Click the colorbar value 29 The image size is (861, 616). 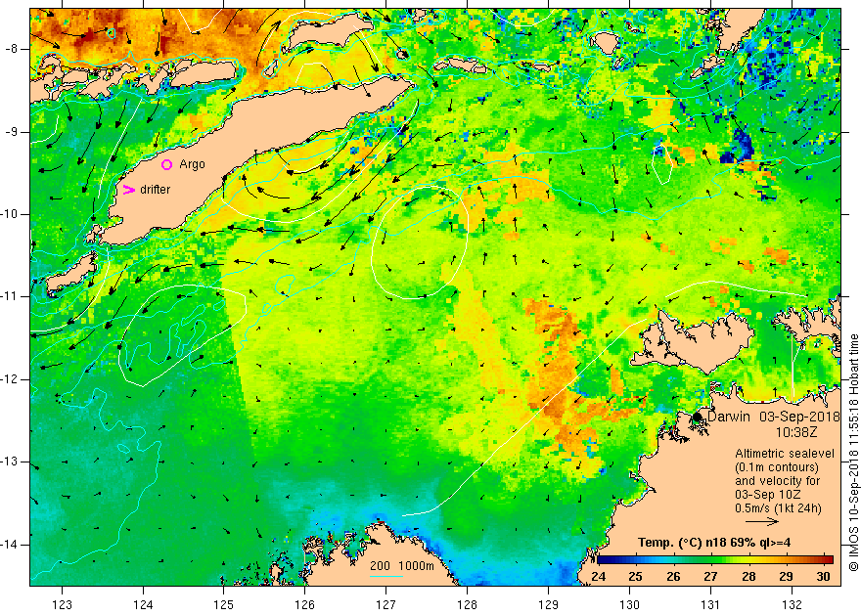786,577
